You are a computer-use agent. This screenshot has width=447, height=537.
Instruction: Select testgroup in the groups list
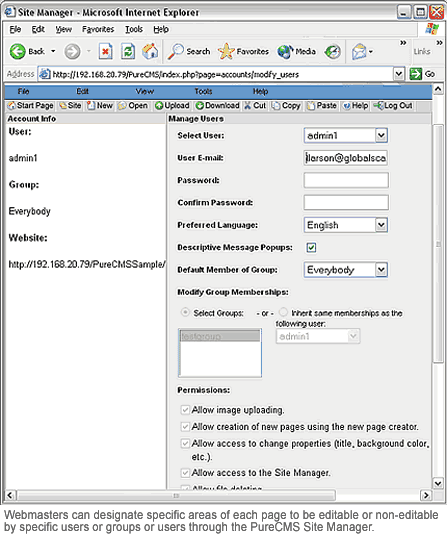(220, 336)
